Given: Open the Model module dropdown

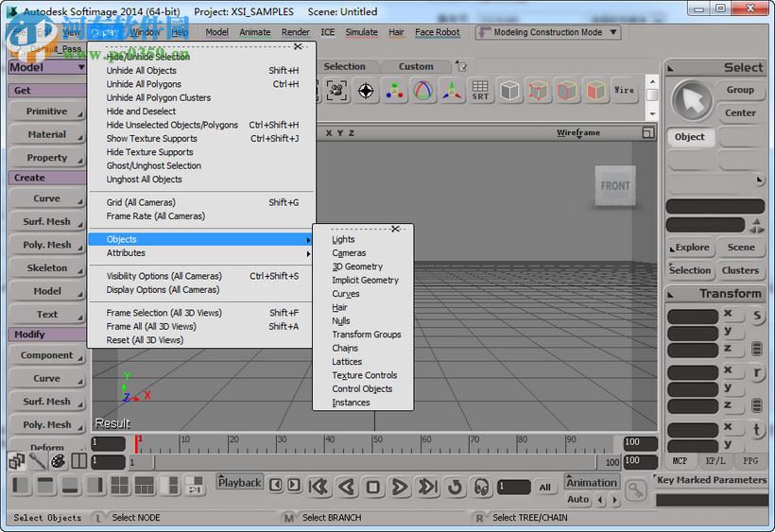Looking at the screenshot, I should pyautogui.click(x=47, y=67).
